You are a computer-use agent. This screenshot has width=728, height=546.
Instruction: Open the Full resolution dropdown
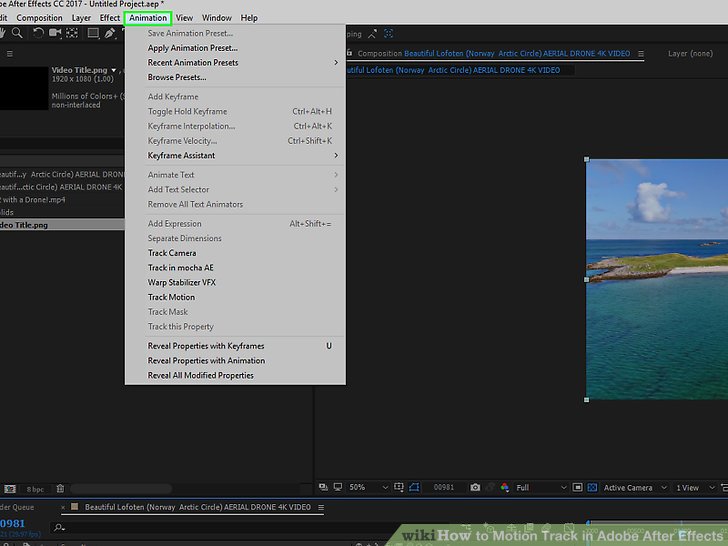[541, 488]
